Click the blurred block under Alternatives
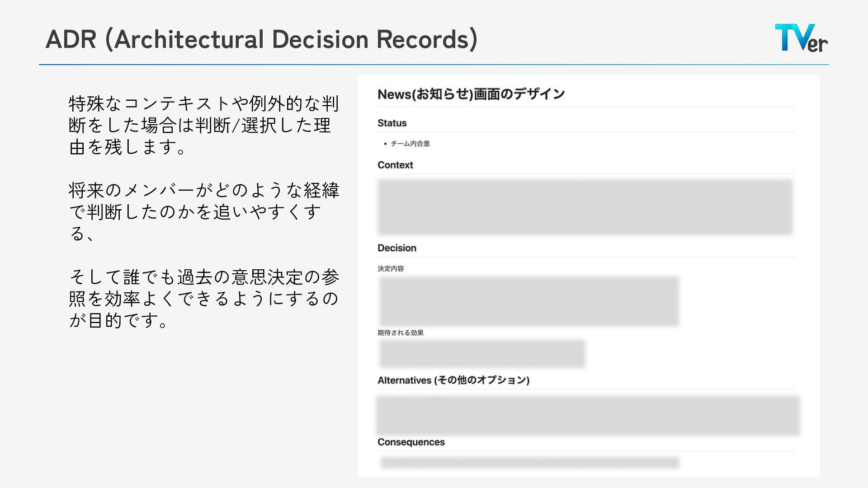Image resolution: width=868 pixels, height=488 pixels. pos(588,415)
